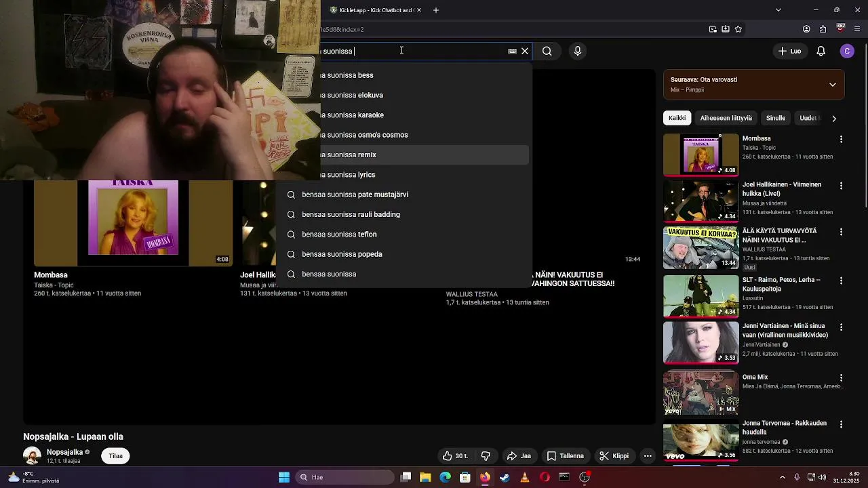Screen dimensions: 868x488
Task: Open options menu for Joel Hallikainen video
Action: pos(841,186)
